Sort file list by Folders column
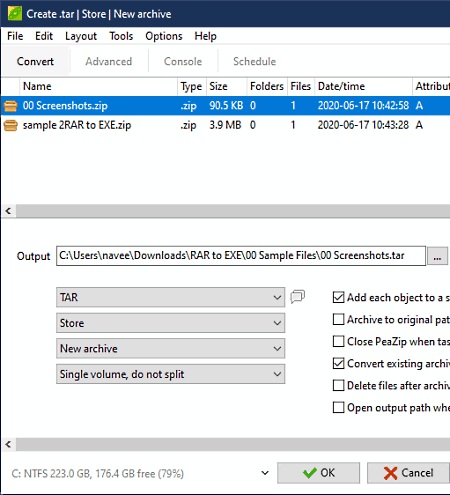Screen dimensions: 450x495 point(267,86)
